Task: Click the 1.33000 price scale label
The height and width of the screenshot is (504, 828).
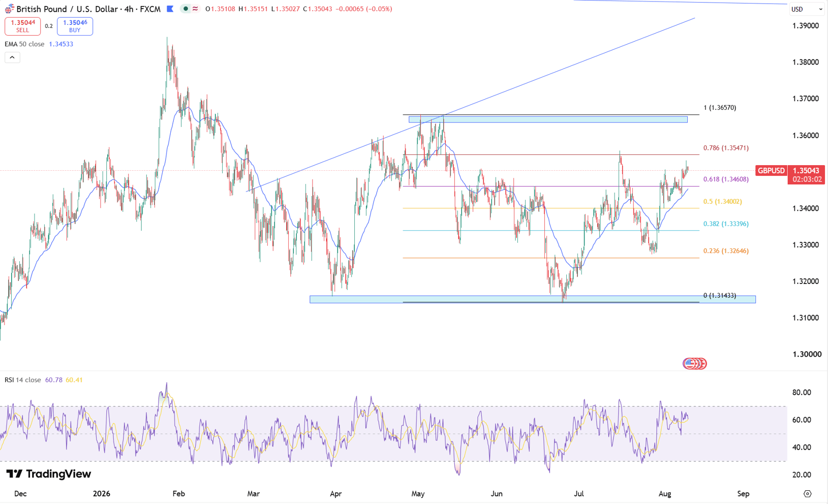Action: click(x=806, y=245)
